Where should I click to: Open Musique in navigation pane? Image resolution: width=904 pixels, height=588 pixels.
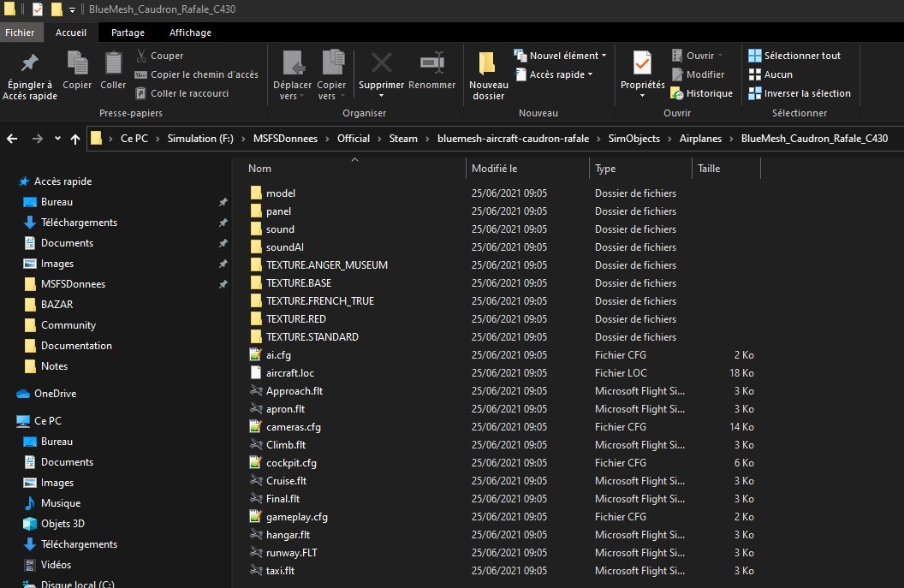point(61,503)
